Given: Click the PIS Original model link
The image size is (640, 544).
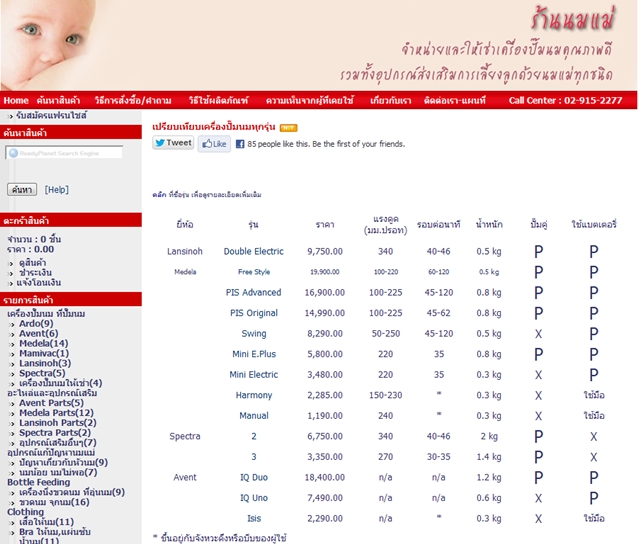Looking at the screenshot, I should (254, 313).
